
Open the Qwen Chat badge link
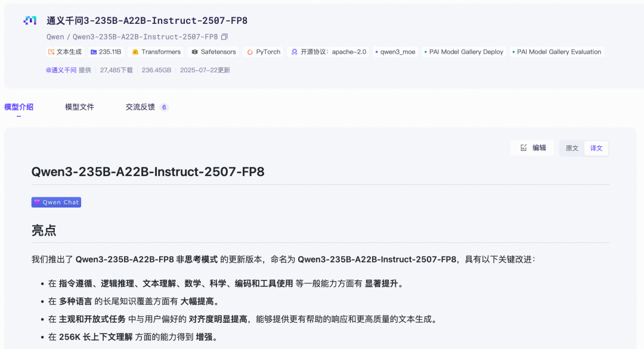pyautogui.click(x=56, y=202)
